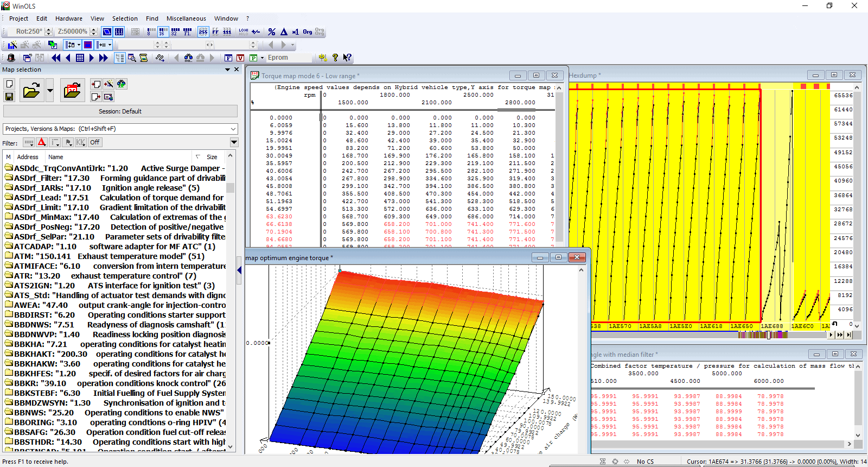Viewport: 868px width, 467px height.
Task: Click the delta filter icon
Action: (42, 142)
